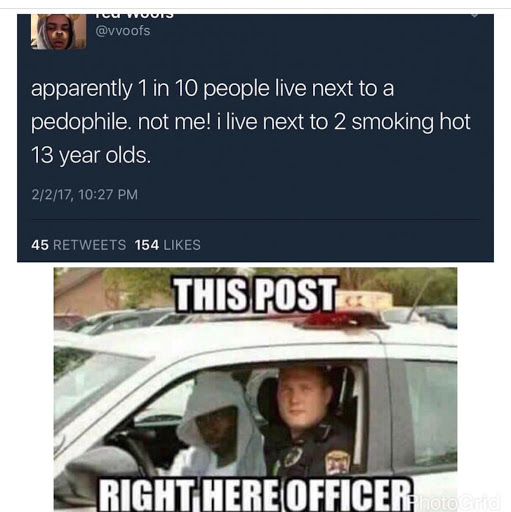Click the @vvoofs username handle

pos(123,31)
